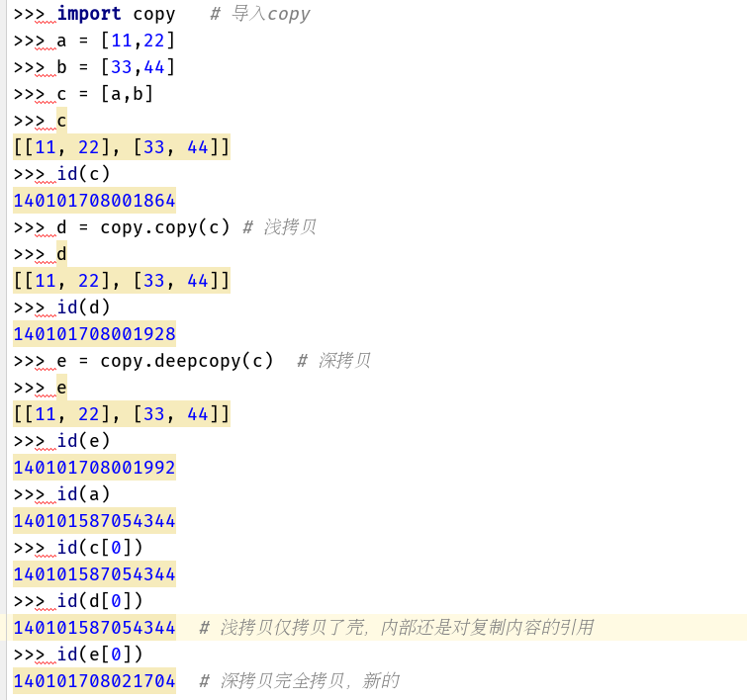This screenshot has width=747, height=700.
Task: Click the output value 140101708001928
Action: [x=94, y=334]
